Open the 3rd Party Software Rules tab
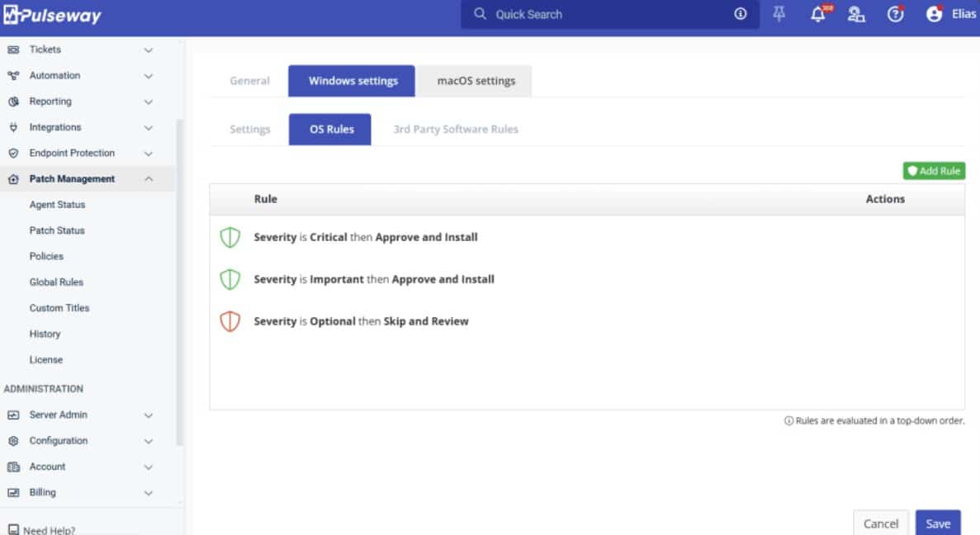Image resolution: width=980 pixels, height=535 pixels. 456,130
